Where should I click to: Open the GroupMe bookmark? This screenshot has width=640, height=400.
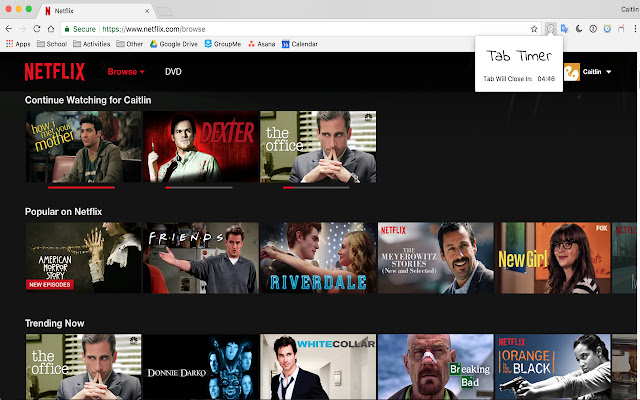tap(223, 44)
